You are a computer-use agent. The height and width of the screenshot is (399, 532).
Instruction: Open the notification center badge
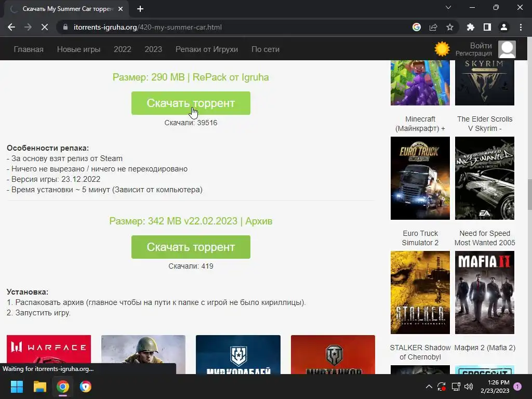pyautogui.click(x=517, y=387)
